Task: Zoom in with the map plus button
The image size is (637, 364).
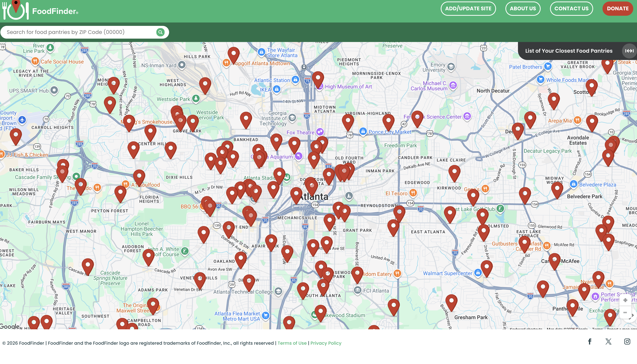Action: [625, 300]
